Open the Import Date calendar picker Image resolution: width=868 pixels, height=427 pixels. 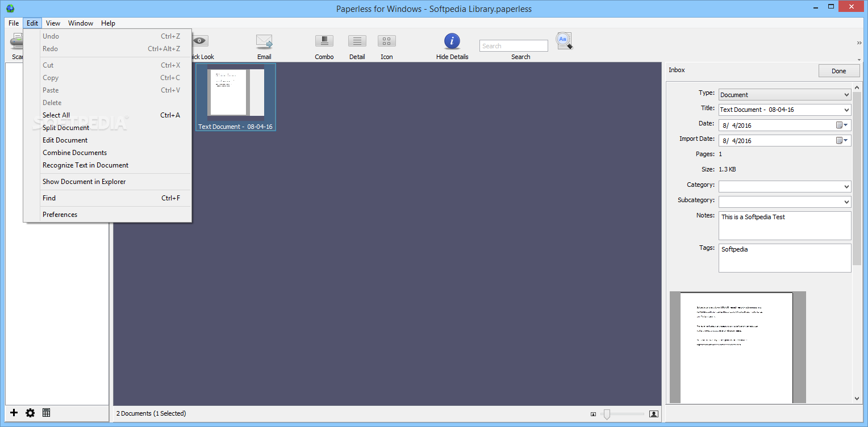842,140
